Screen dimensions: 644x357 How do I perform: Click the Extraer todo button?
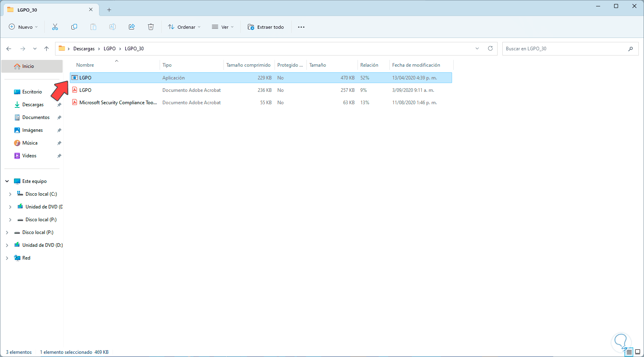click(x=266, y=27)
